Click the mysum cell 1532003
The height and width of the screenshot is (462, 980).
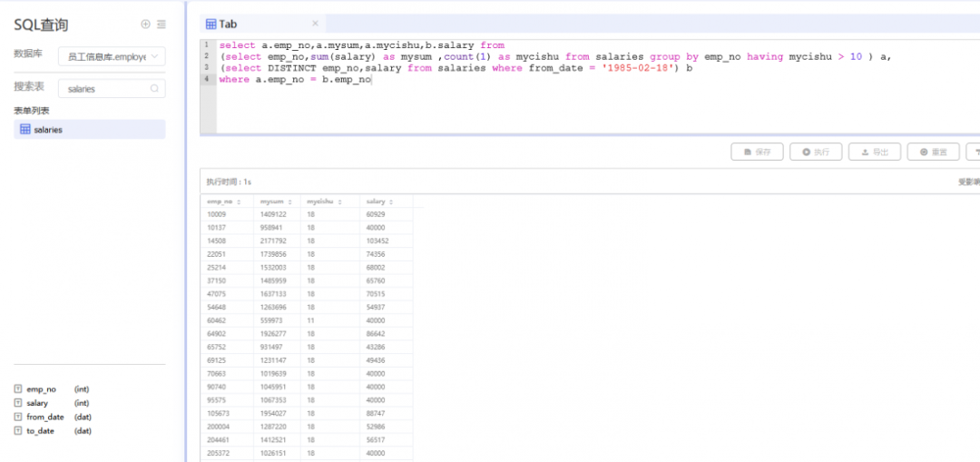277,268
